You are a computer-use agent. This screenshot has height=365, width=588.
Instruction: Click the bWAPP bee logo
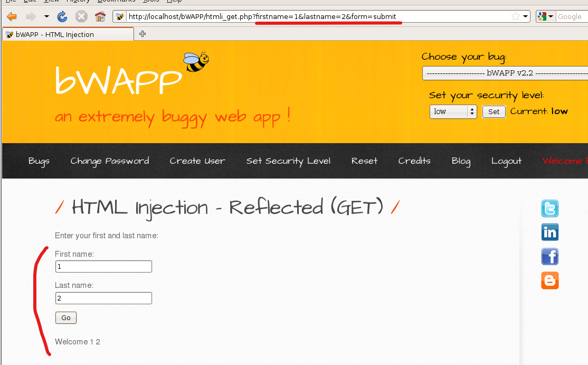pyautogui.click(x=196, y=62)
